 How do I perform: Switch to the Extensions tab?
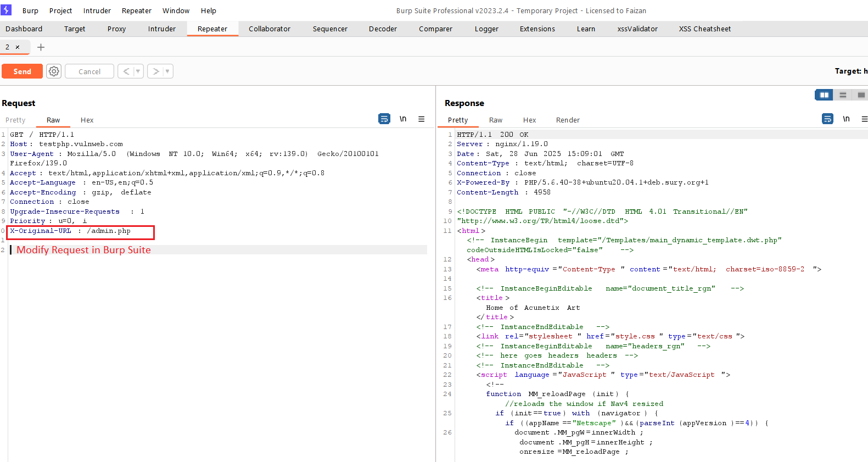click(x=537, y=29)
